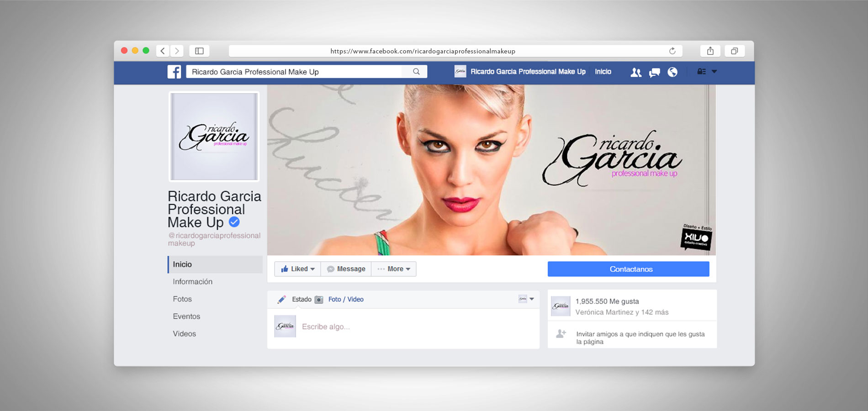
Task: Select the Estado post tab
Action: click(x=302, y=300)
